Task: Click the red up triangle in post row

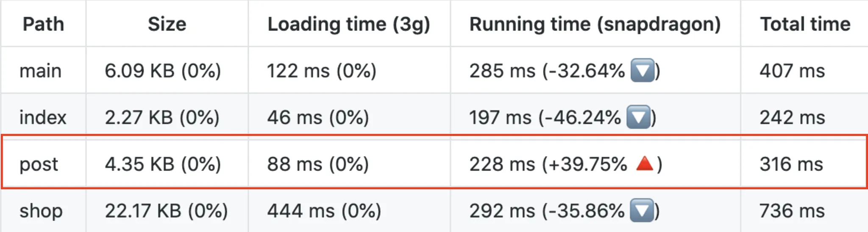Action: pos(645,163)
